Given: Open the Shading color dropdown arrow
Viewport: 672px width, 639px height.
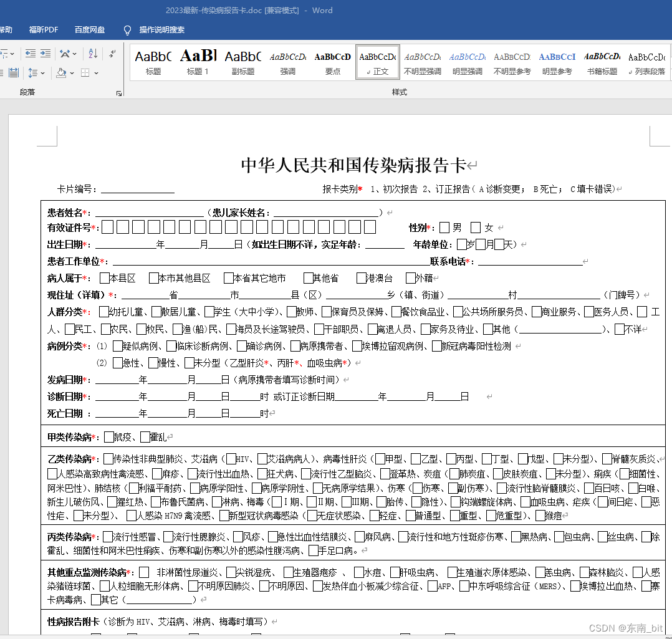Looking at the screenshot, I should point(72,73).
